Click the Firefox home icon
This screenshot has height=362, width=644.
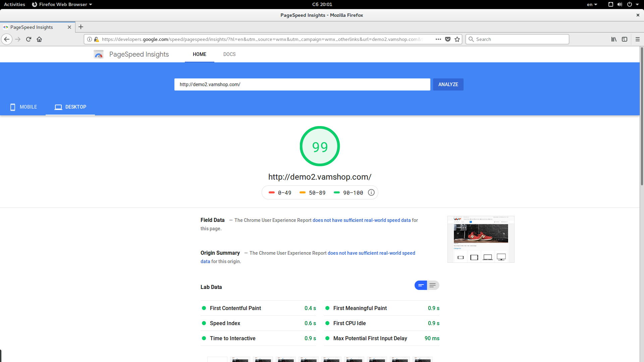pyautogui.click(x=39, y=39)
